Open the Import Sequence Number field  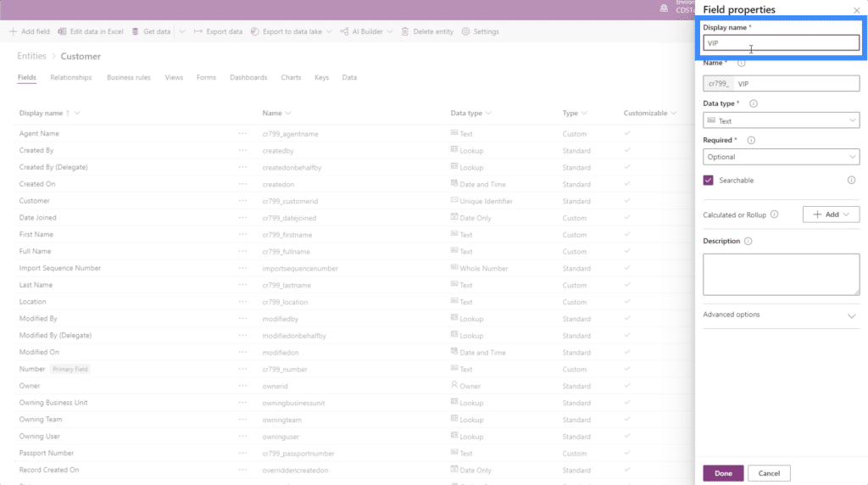[x=60, y=268]
